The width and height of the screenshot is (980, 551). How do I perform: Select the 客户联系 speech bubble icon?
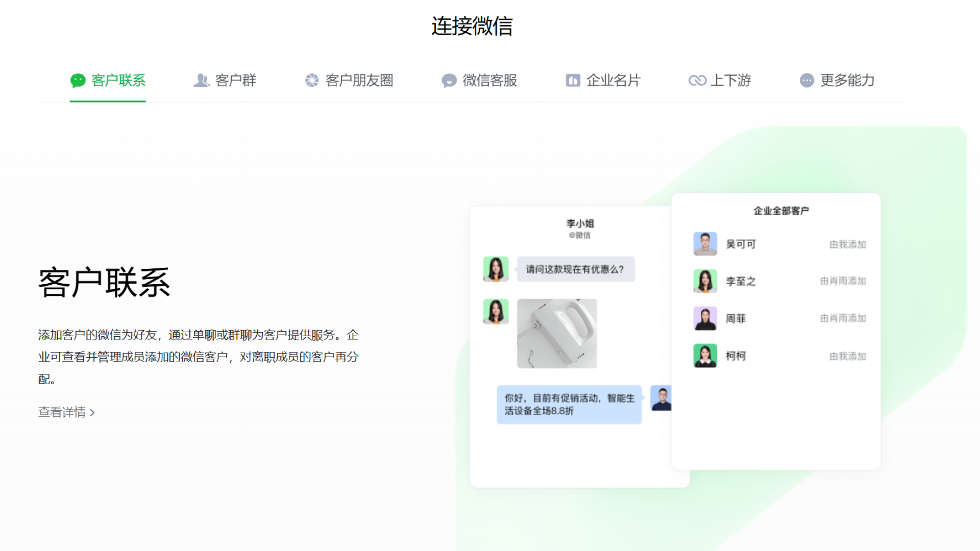(78, 80)
